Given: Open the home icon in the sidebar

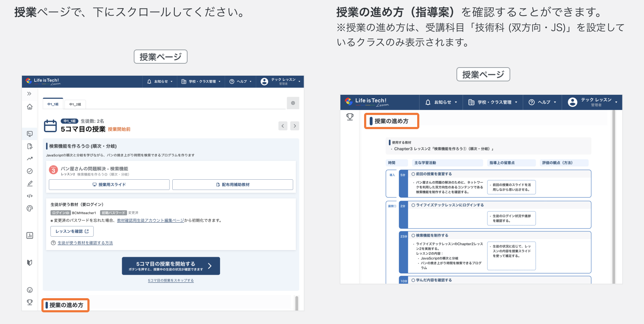Looking at the screenshot, I should 30,106.
